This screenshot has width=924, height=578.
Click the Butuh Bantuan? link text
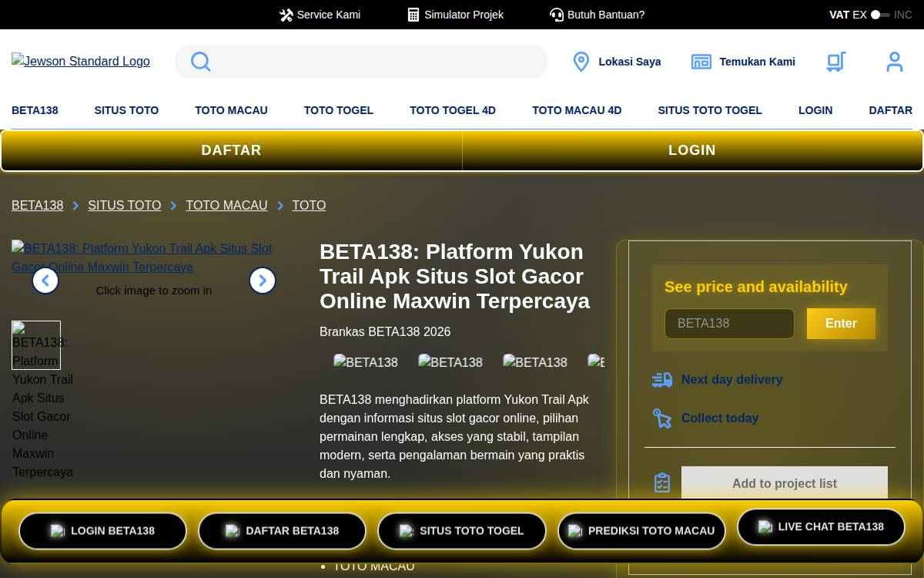[606, 15]
